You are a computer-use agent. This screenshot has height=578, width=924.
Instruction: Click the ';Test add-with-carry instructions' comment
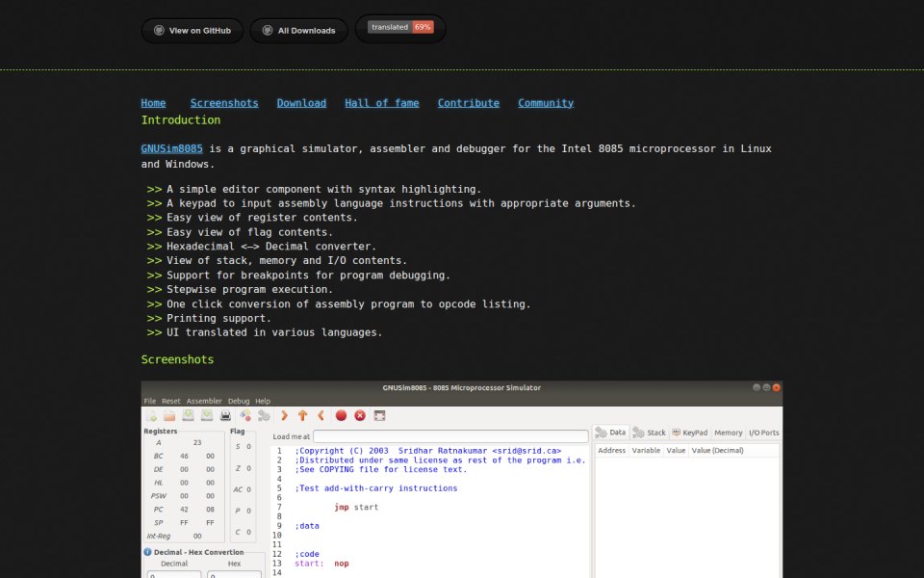pyautogui.click(x=376, y=487)
